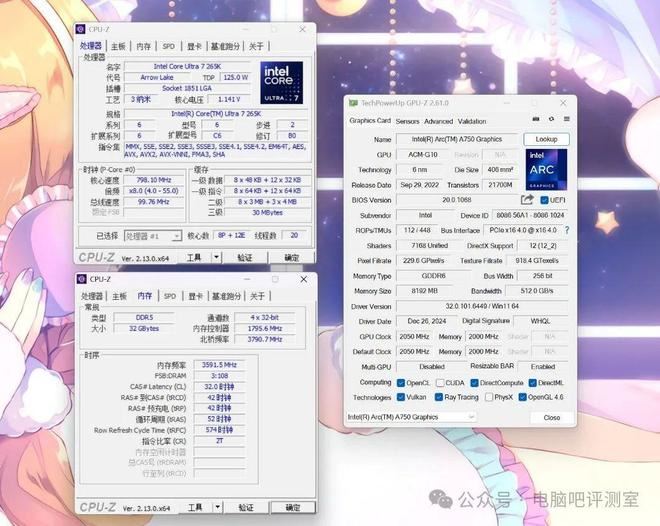Open 基准跑分 tab in upper CPU-Z window
The image size is (660, 526).
[x=225, y=46]
